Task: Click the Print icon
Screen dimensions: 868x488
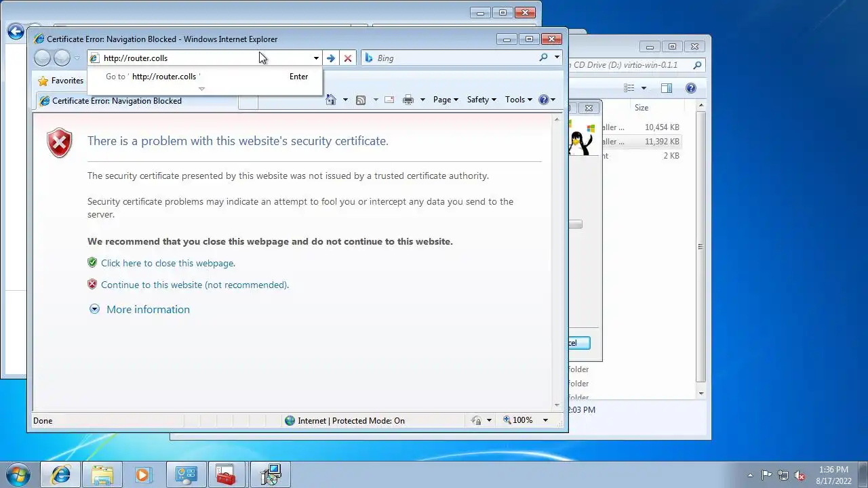Action: (408, 100)
